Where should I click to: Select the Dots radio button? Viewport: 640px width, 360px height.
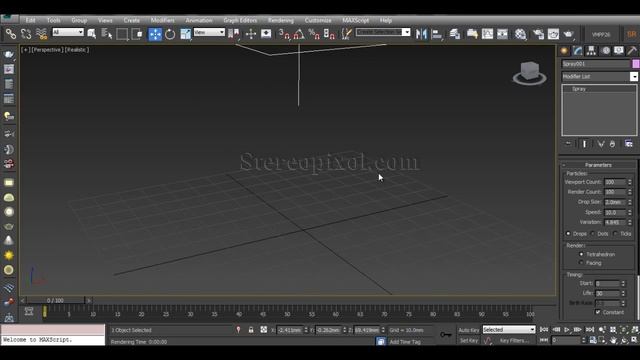tap(592, 233)
